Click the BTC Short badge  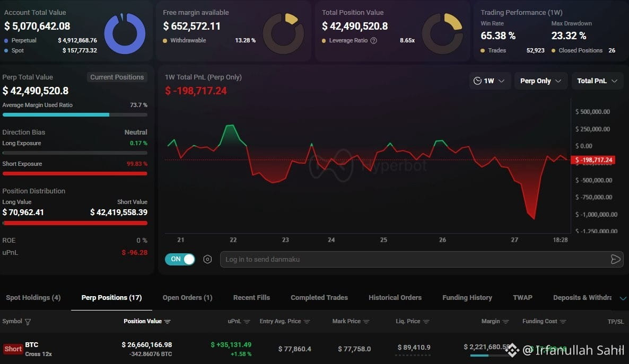tap(13, 349)
